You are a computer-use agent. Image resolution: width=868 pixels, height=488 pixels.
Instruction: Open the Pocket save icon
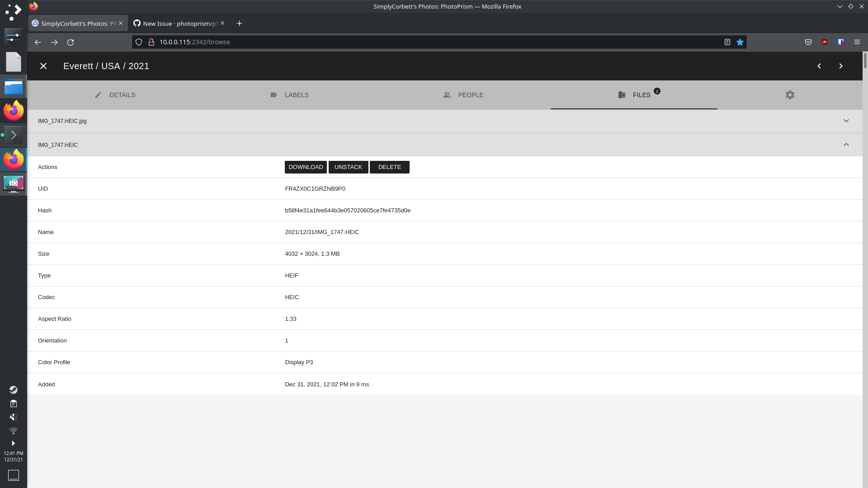point(808,42)
